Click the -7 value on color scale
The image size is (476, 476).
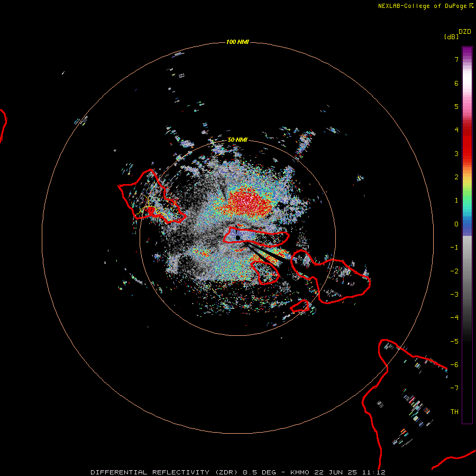pyautogui.click(x=454, y=388)
